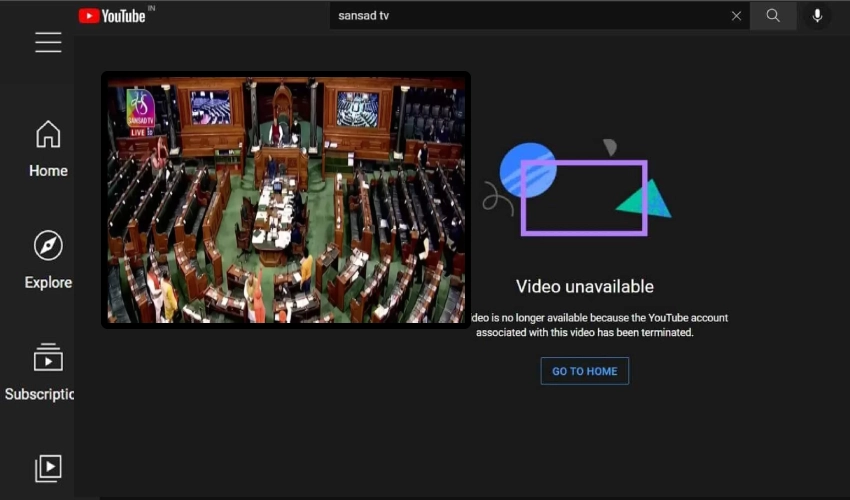
Task: Click the account terminated message text
Action: [x=599, y=325]
